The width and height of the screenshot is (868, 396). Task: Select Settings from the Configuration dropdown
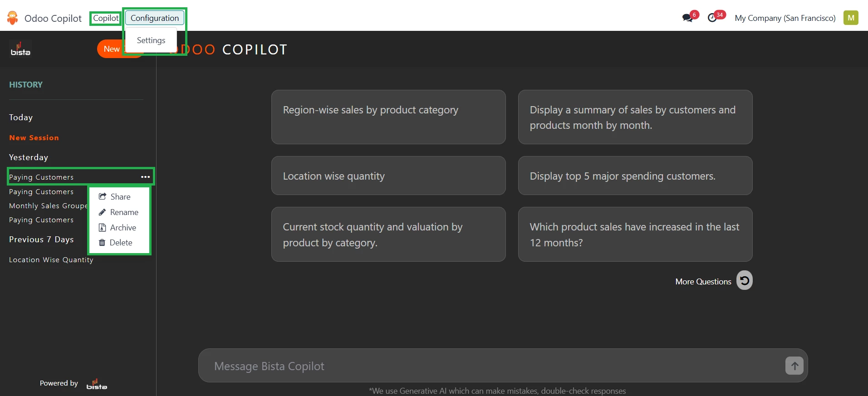[x=151, y=40]
